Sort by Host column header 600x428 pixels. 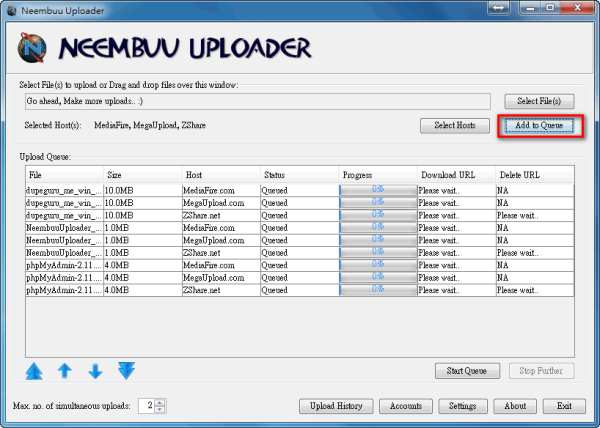pos(221,175)
